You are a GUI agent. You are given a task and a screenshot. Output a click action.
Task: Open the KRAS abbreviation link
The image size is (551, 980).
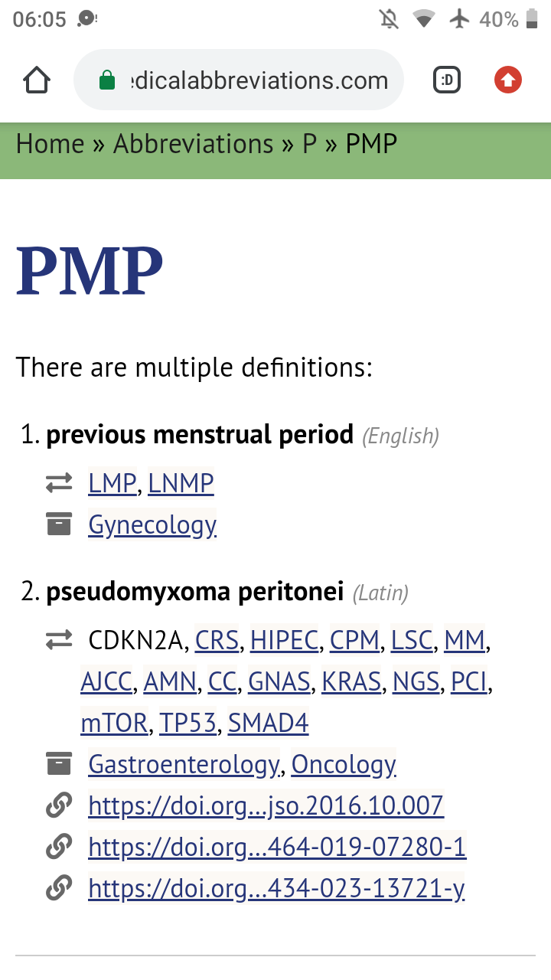tap(351, 681)
